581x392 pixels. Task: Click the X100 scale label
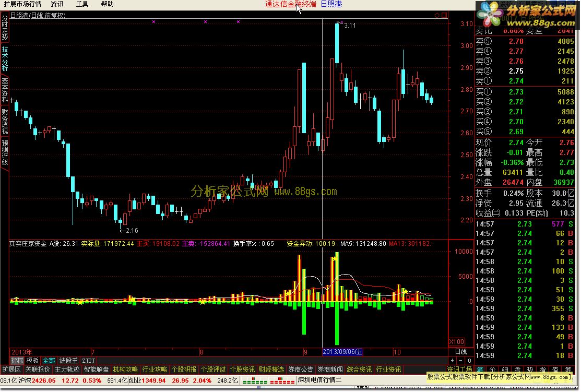(x=457, y=341)
